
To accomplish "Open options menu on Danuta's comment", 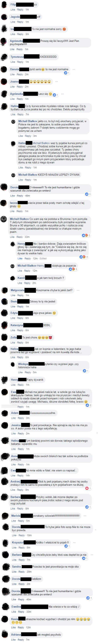I will click(x=73, y=69).
